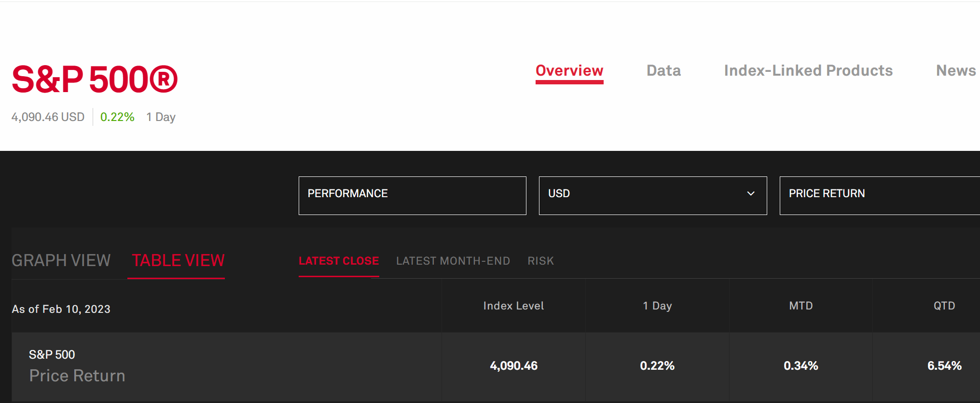
Task: Open the PERFORMANCE dropdown
Action: [x=412, y=196]
